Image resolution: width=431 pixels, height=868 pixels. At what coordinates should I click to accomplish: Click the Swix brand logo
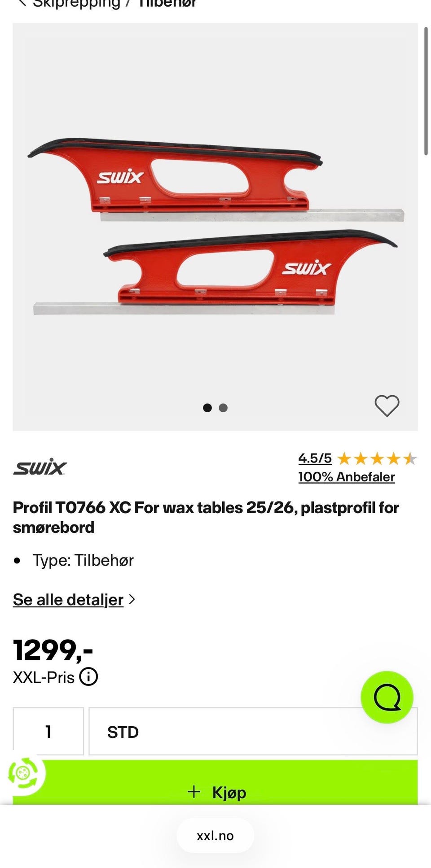tap(40, 467)
